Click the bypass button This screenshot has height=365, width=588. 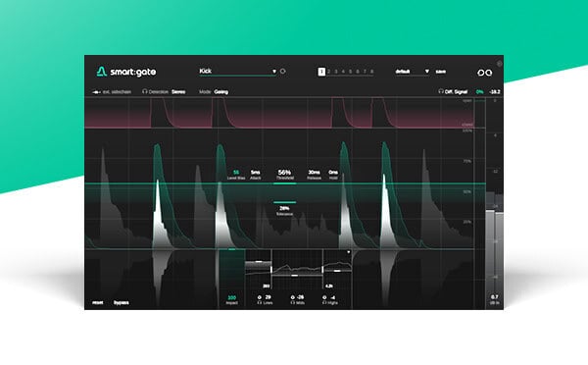coord(122,302)
